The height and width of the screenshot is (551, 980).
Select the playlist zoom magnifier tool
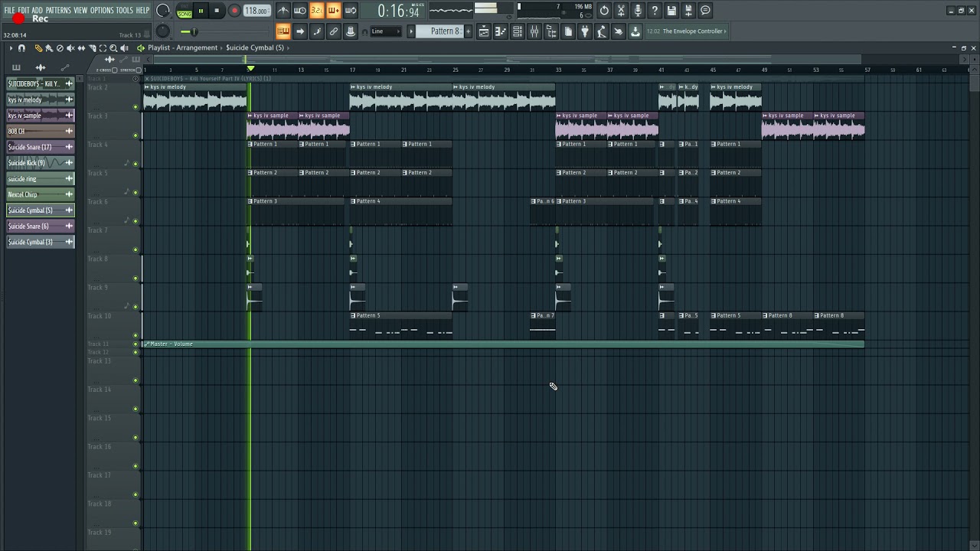(113, 48)
